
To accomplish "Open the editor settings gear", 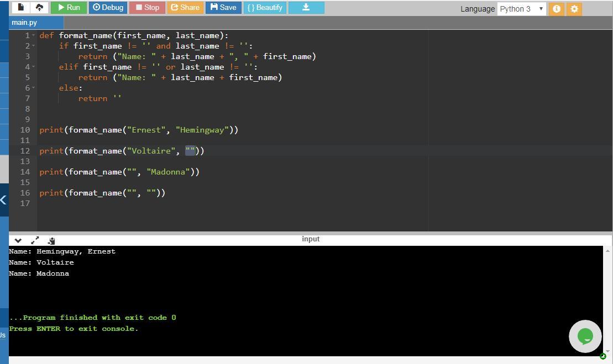I will (574, 9).
